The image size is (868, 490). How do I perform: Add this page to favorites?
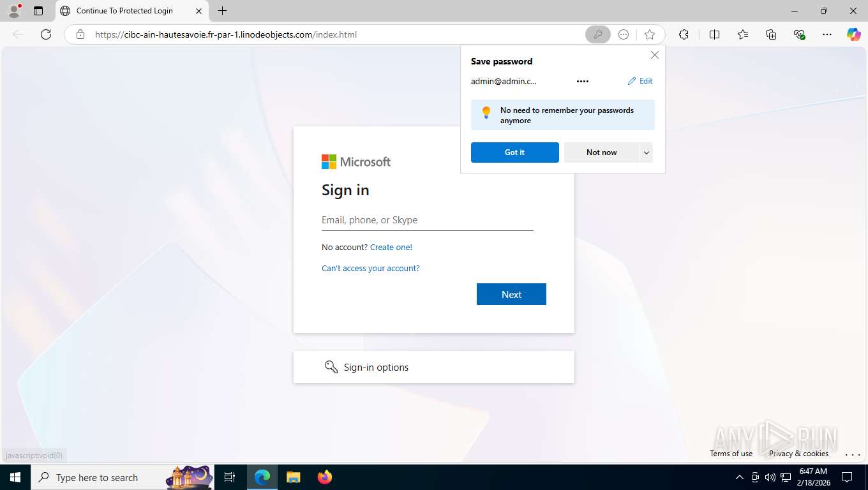point(650,34)
